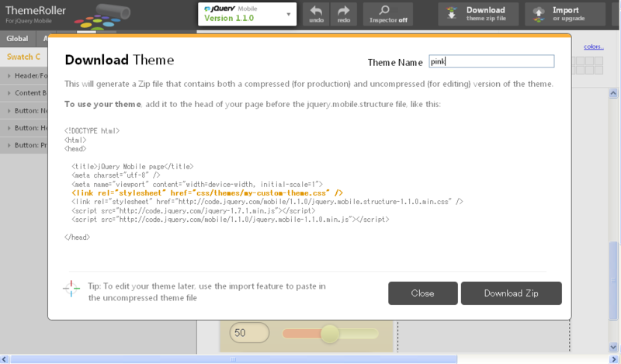Click the undo arrow button
Image resolution: width=621 pixels, height=364 pixels.
click(x=316, y=14)
